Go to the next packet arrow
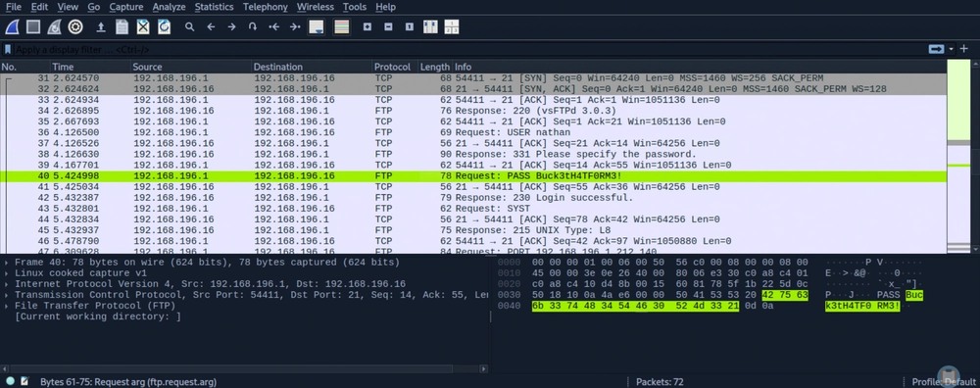 click(231, 26)
